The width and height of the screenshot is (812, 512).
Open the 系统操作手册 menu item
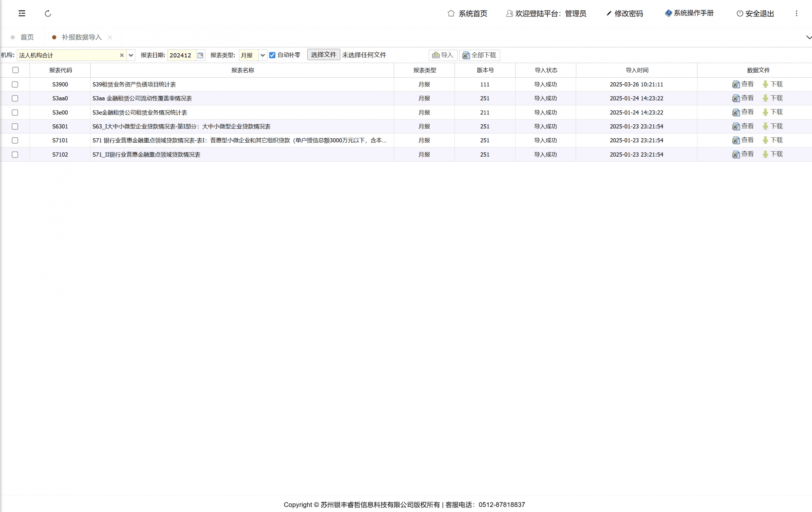[689, 14]
